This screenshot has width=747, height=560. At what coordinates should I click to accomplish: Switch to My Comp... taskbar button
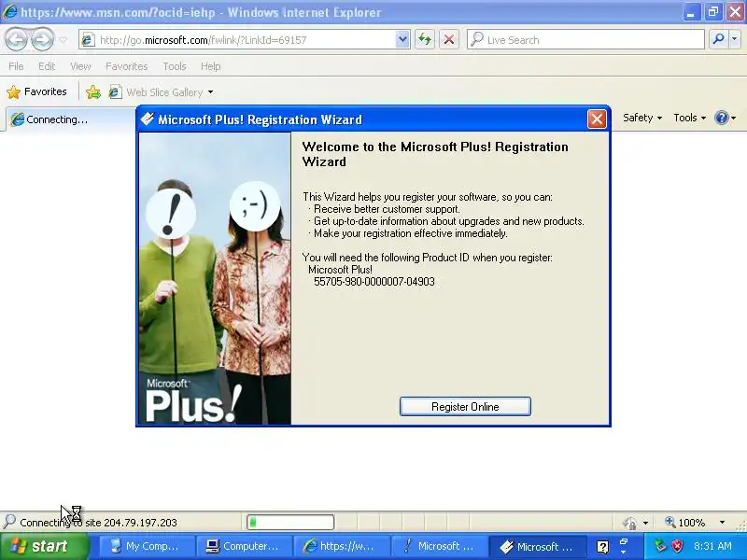[x=148, y=546]
